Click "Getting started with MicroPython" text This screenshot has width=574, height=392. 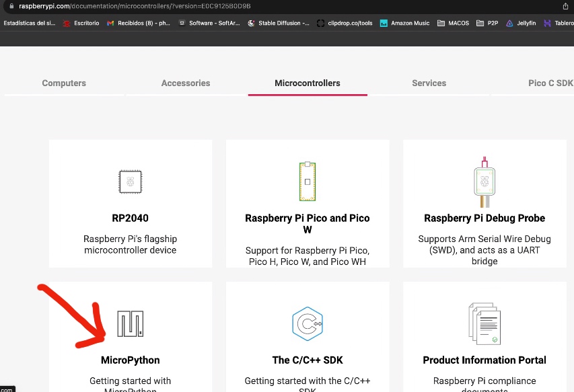pyautogui.click(x=131, y=385)
